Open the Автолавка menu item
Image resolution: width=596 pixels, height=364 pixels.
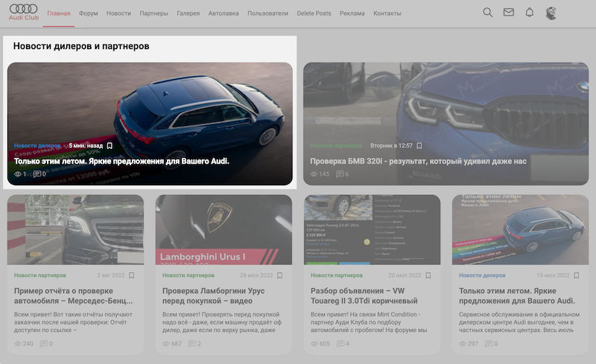click(x=223, y=13)
